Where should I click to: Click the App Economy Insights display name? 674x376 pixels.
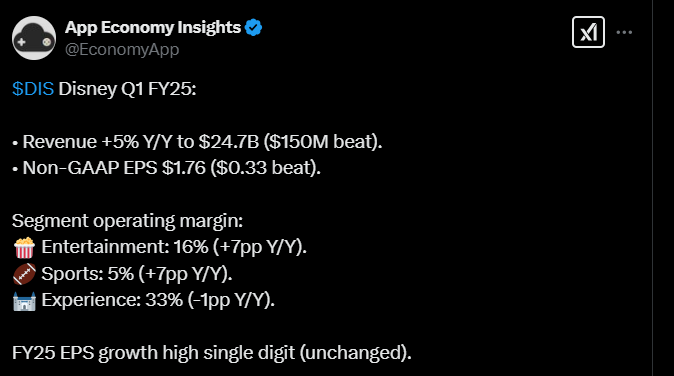[x=153, y=28]
